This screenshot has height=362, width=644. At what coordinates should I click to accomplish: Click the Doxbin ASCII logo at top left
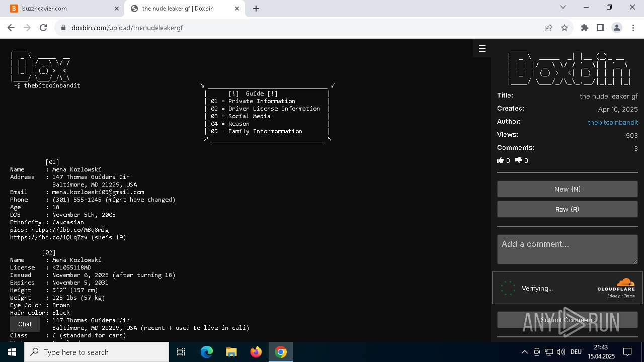pyautogui.click(x=40, y=66)
